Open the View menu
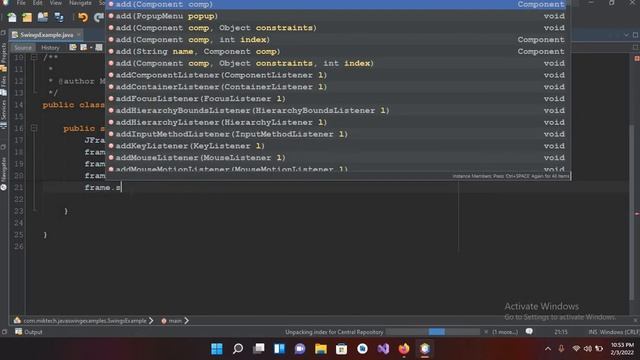Image resolution: width=640 pixels, height=360 pixels. pos(56,3)
